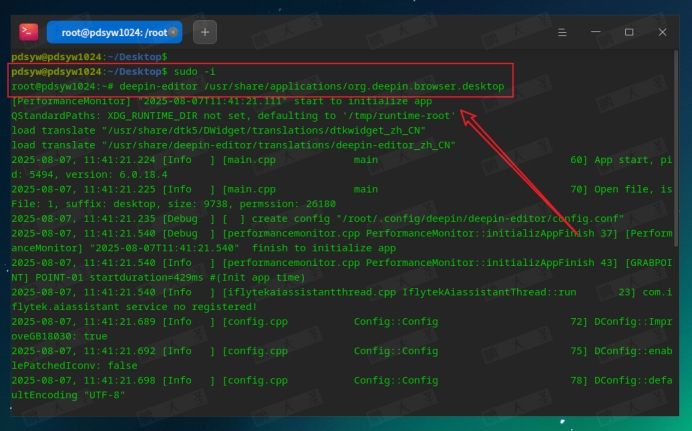This screenshot has height=431, width=692.
Task: Select the root@pdsyw1024: /root tab
Action: point(114,32)
